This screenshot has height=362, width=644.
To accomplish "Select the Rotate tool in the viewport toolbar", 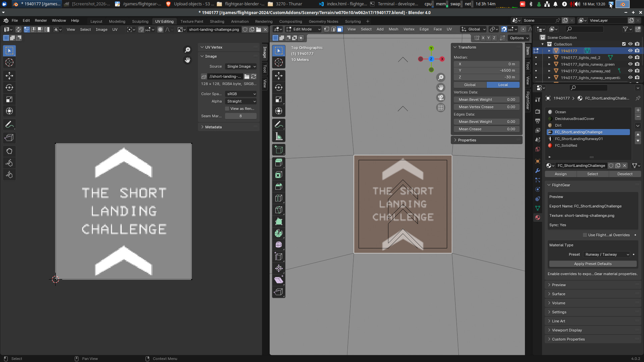I will tap(279, 87).
